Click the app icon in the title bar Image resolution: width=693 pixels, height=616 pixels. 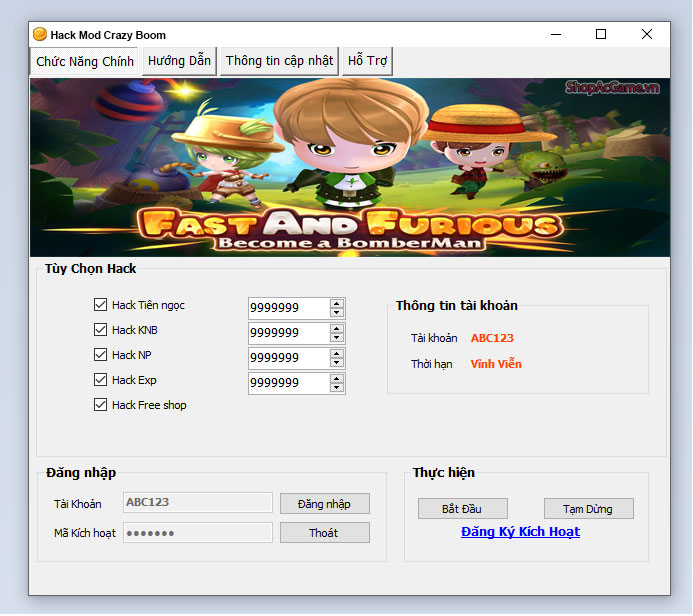click(x=40, y=34)
